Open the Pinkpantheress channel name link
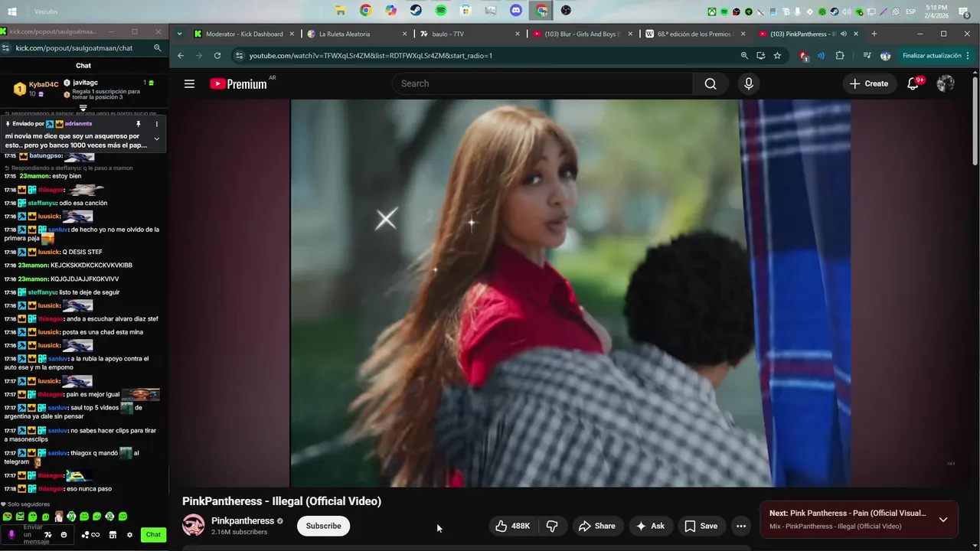980x551 pixels. (x=242, y=520)
